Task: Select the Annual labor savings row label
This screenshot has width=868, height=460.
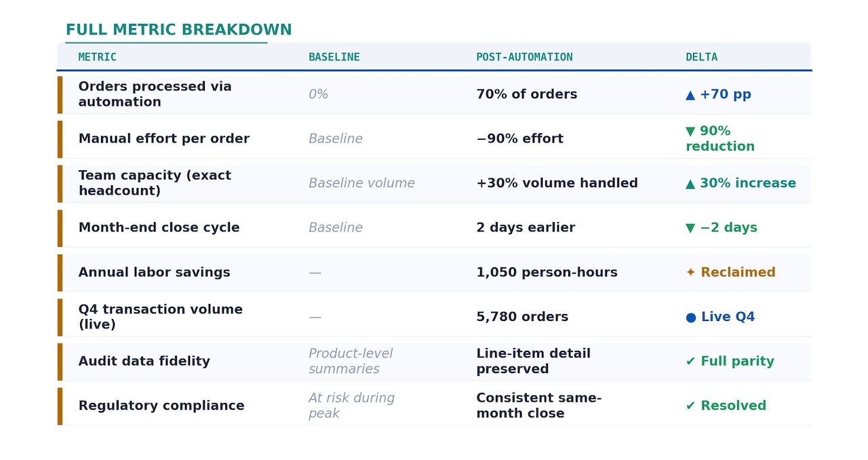Action: 154,273
